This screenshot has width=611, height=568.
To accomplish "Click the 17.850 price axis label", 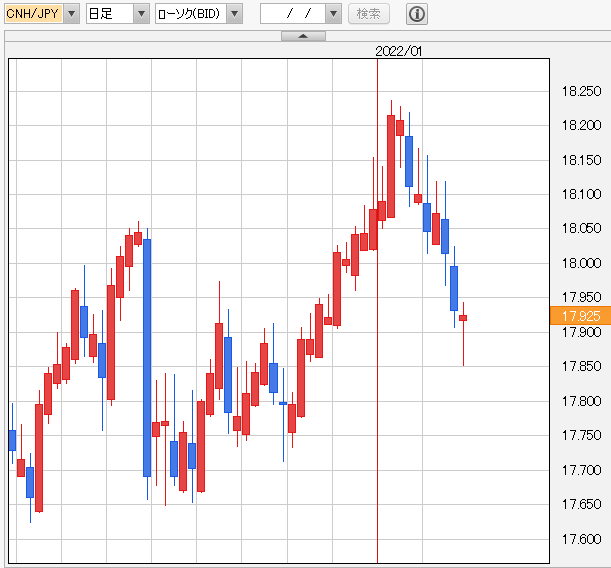I will (x=581, y=366).
